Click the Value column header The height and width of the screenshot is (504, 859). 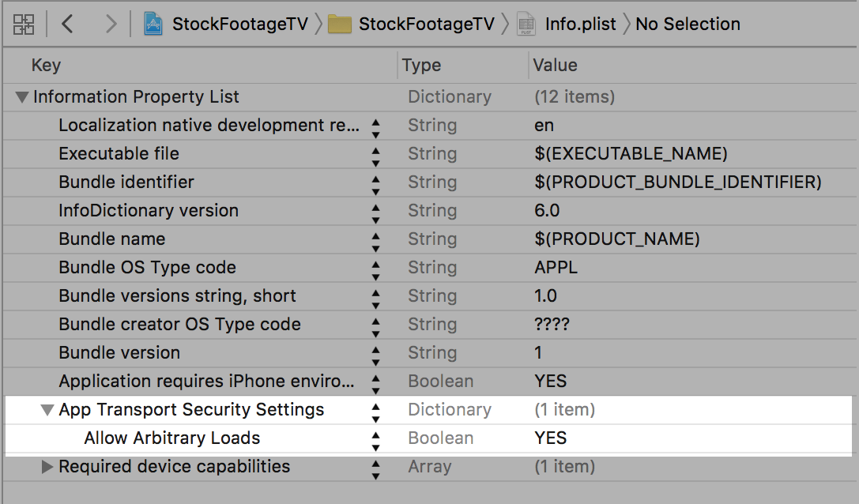[x=555, y=66]
